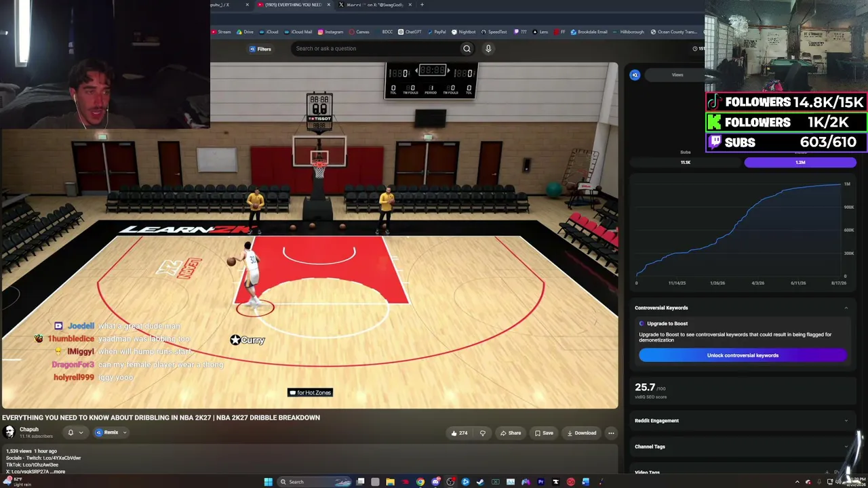
Task: Open the ChatGPT bookmark
Action: coord(410,32)
